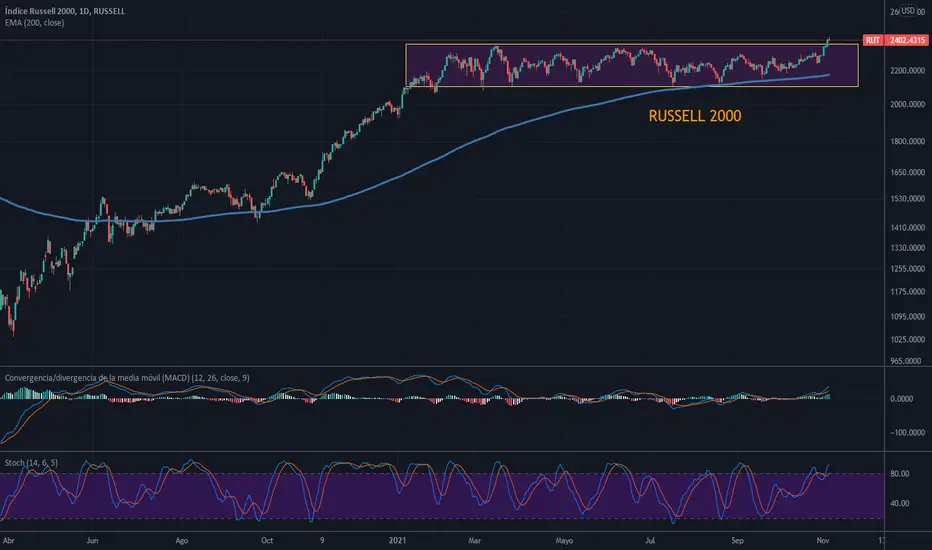Click Mayo on the time axis
Image resolution: width=932 pixels, height=550 pixels.
click(564, 540)
